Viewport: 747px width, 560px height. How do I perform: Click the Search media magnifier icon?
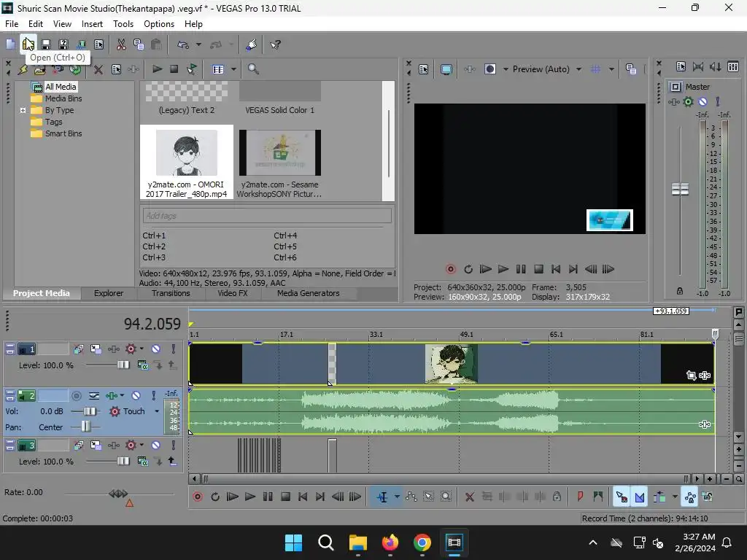[253, 69]
